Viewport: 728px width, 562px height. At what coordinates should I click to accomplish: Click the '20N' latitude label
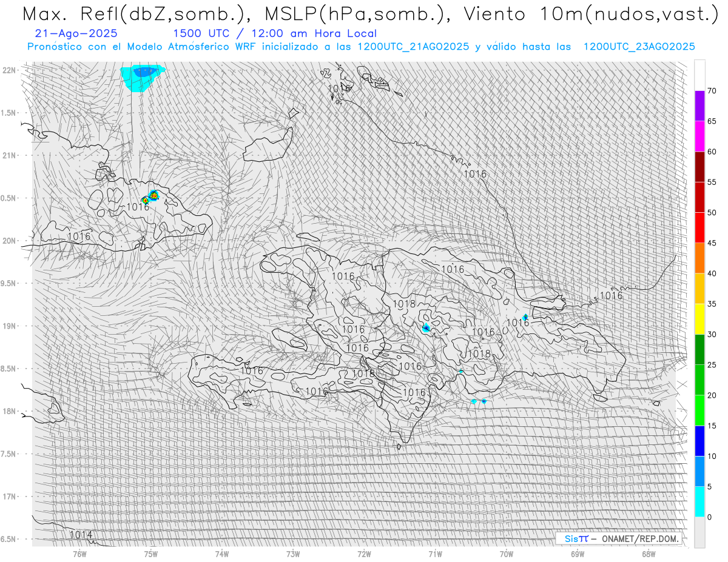pyautogui.click(x=8, y=241)
